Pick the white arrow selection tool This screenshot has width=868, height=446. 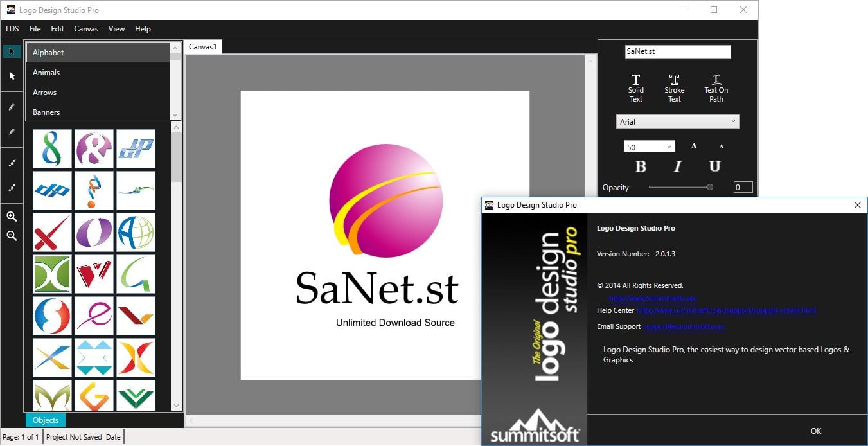pos(12,76)
